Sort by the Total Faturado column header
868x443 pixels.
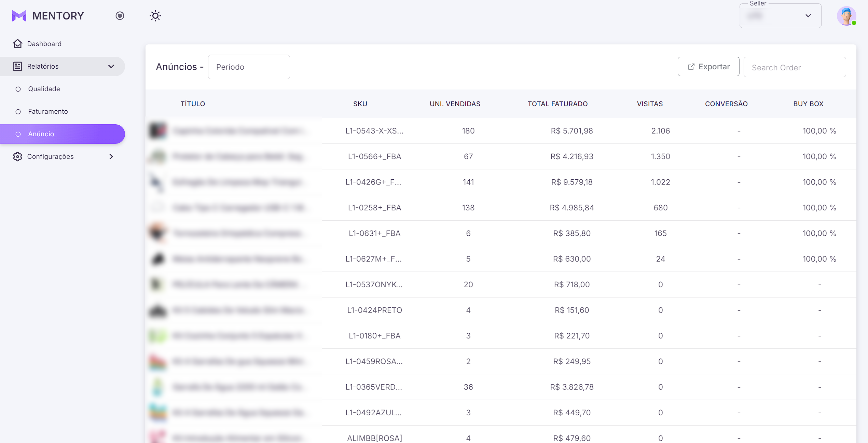[x=557, y=104]
